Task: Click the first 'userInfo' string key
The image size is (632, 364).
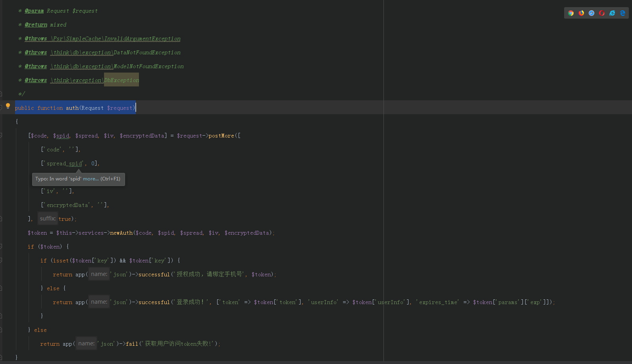Action: point(324,302)
